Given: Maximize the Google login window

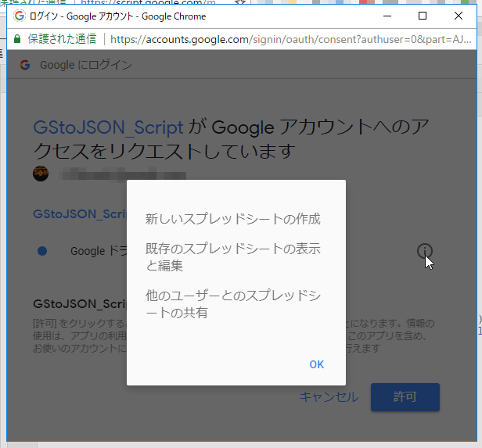Looking at the screenshot, I should point(423,16).
